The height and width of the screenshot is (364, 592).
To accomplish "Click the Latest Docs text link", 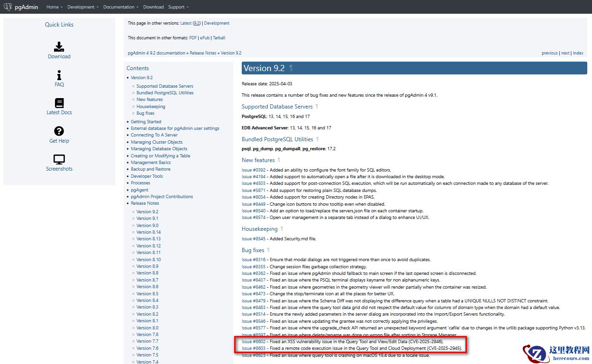I will [59, 113].
